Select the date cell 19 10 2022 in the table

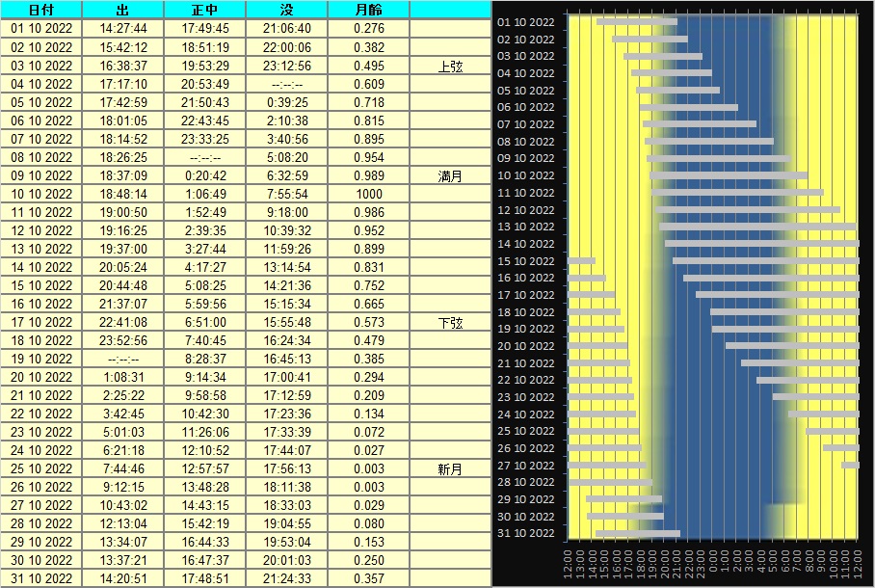click(x=41, y=359)
